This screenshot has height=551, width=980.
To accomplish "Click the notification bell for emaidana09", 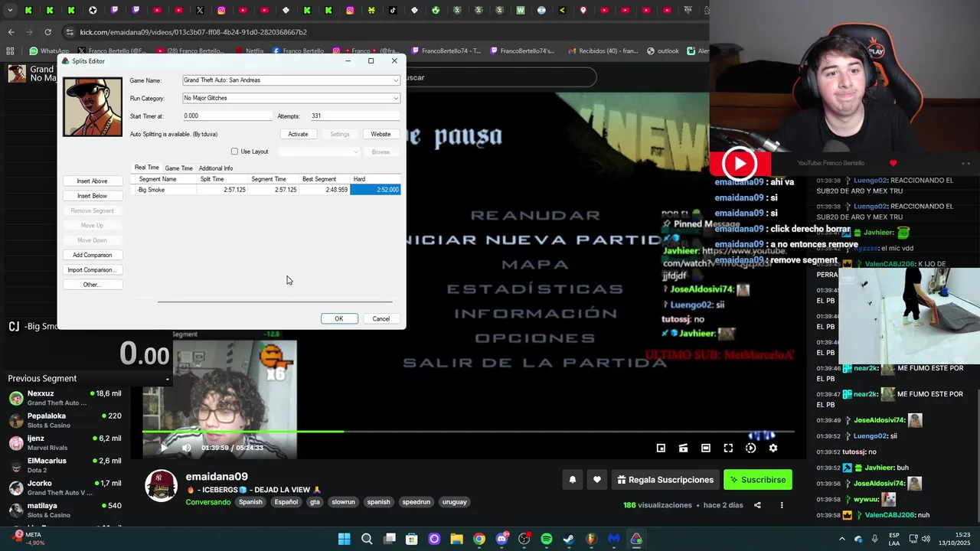I will point(572,480).
